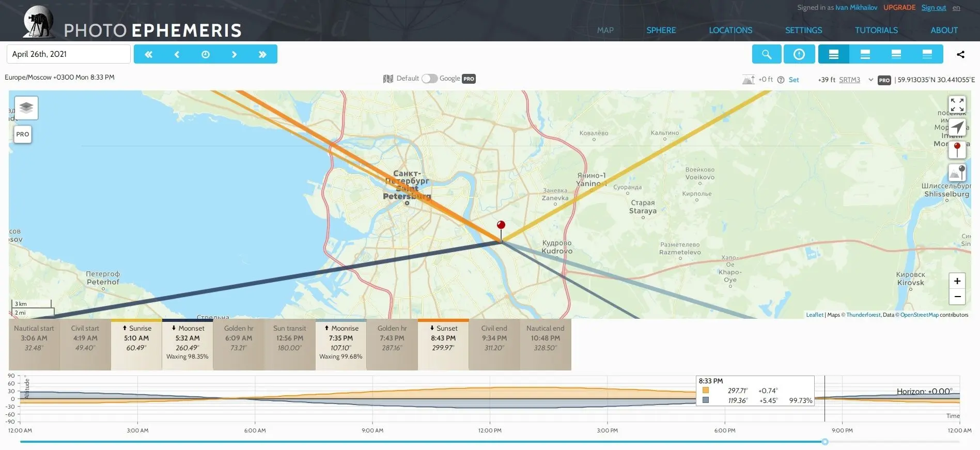Zoom in on the map
This screenshot has width=980, height=450.
[957, 281]
